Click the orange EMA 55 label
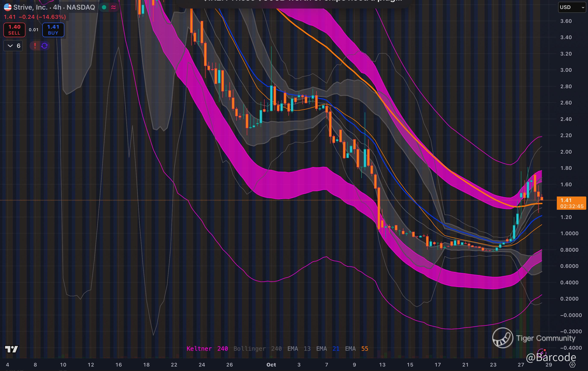This screenshot has height=371, width=588. [x=357, y=349]
